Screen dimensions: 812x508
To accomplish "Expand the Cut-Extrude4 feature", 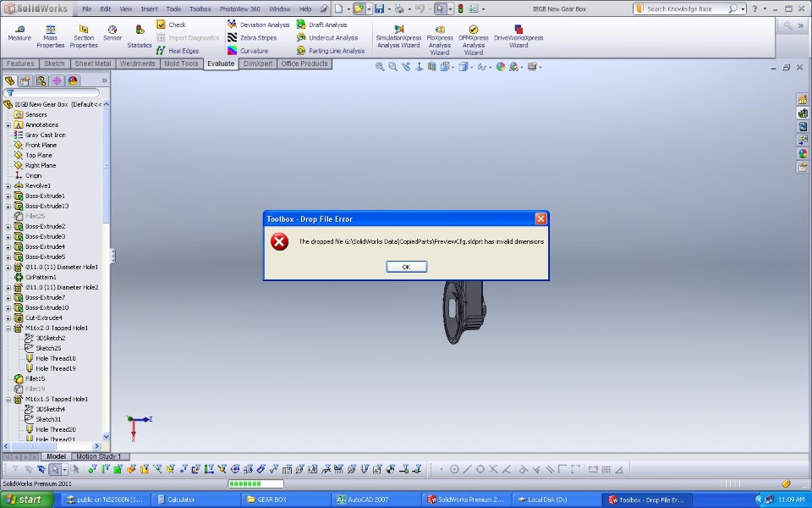I will 8,317.
